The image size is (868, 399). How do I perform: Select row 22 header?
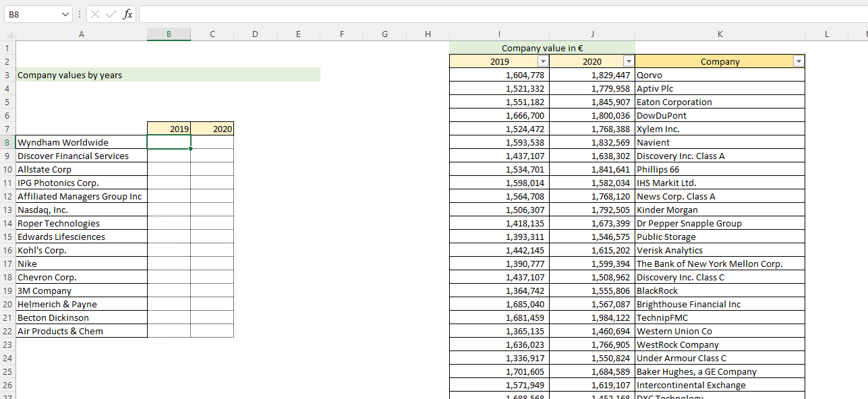point(7,331)
